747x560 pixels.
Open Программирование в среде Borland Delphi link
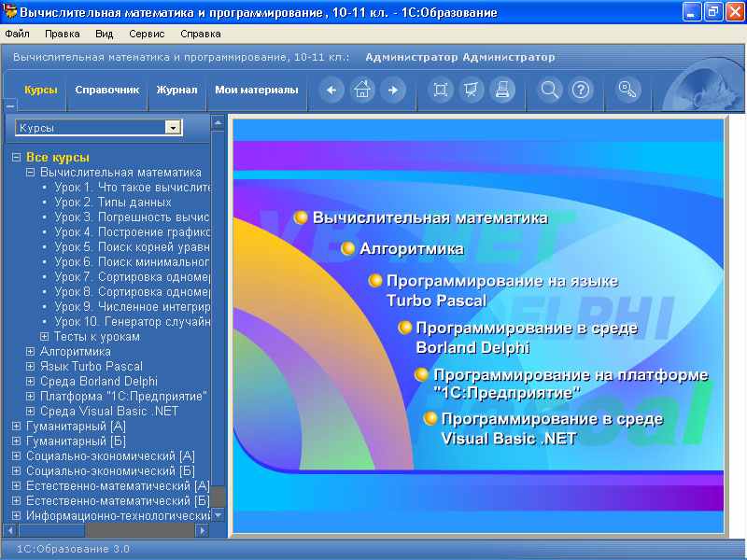[x=527, y=337]
